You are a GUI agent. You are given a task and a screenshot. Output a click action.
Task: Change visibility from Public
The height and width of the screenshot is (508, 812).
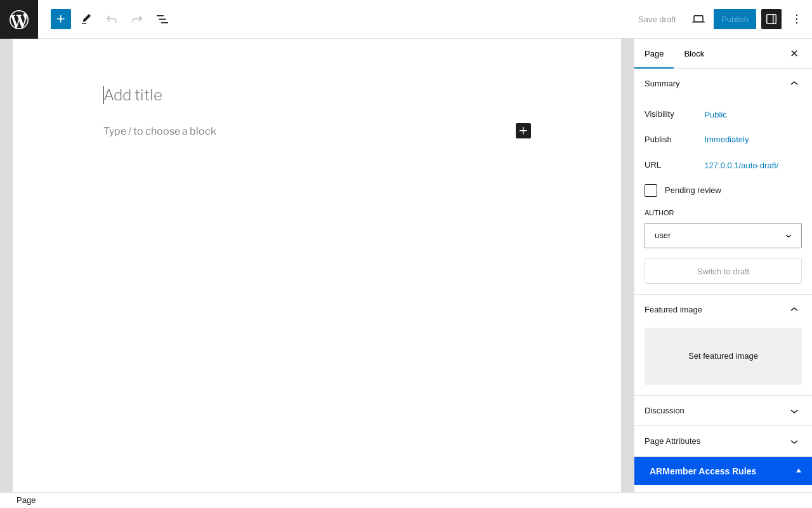tap(716, 115)
